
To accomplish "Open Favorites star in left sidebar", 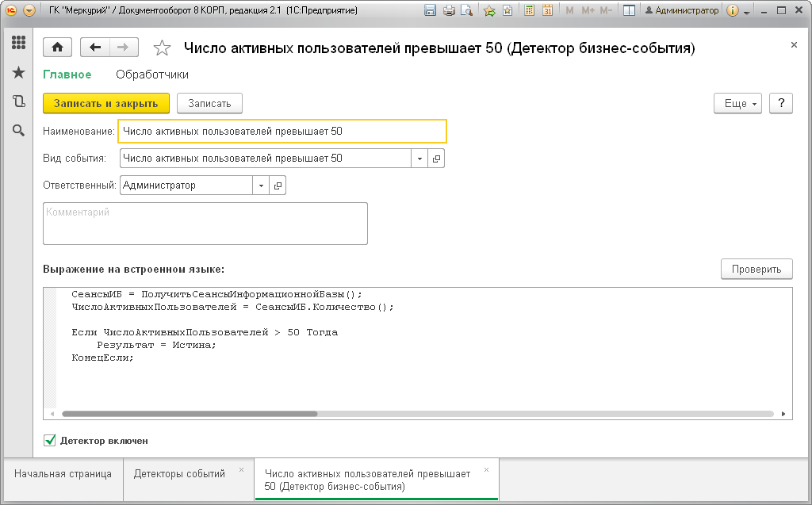I will 19,72.
